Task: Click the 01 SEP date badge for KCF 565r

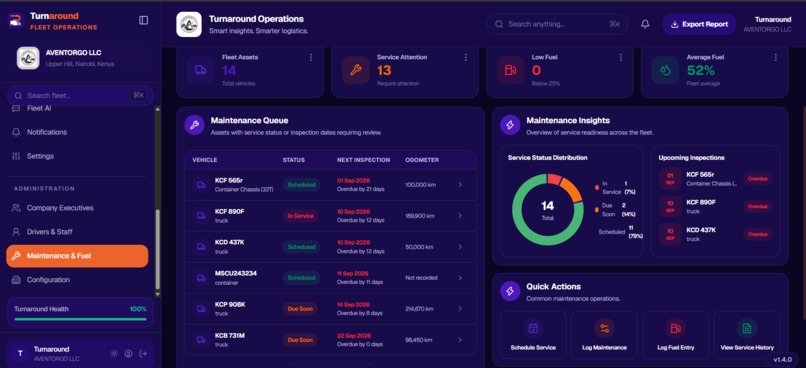Action: tap(670, 178)
